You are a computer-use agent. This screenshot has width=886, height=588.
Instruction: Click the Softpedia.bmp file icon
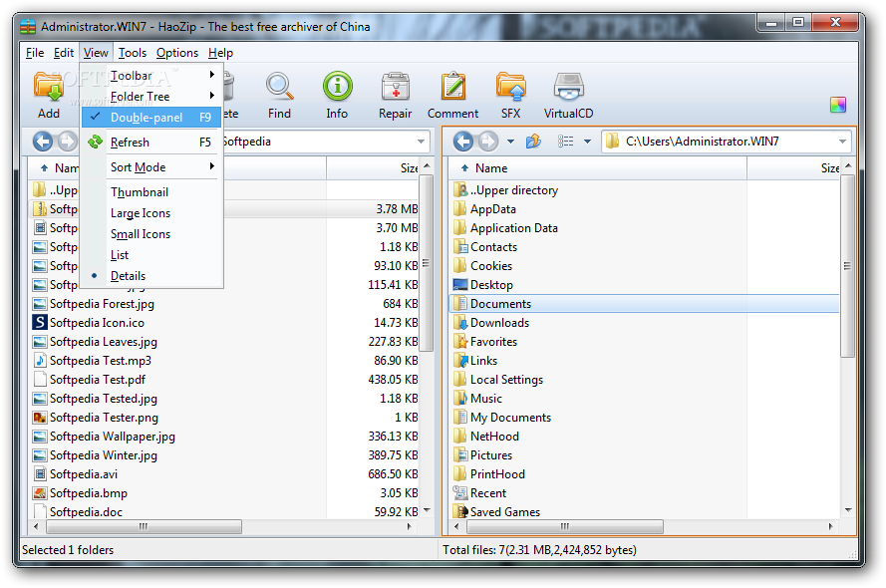click(40, 493)
